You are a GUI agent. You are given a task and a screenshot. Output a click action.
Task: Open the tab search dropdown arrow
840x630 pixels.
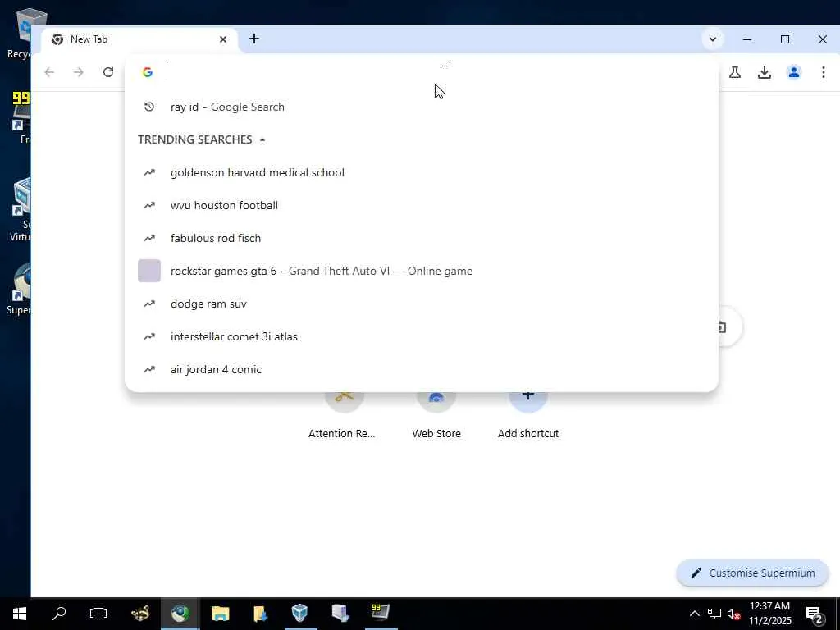tap(713, 39)
